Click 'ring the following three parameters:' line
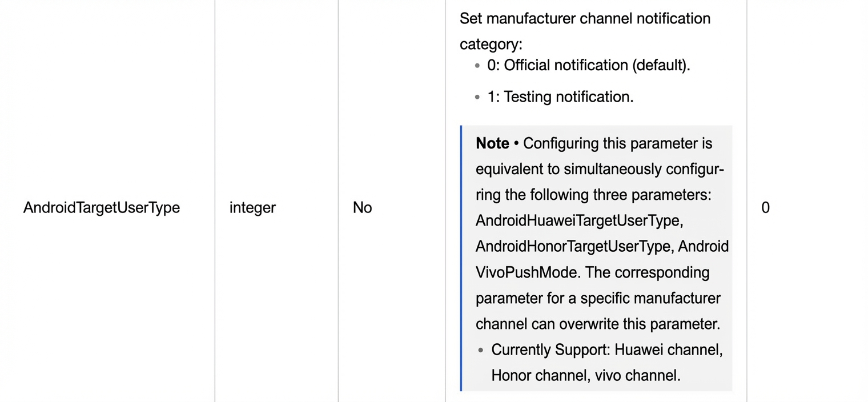Screen dimensions: 868x402 593,195
